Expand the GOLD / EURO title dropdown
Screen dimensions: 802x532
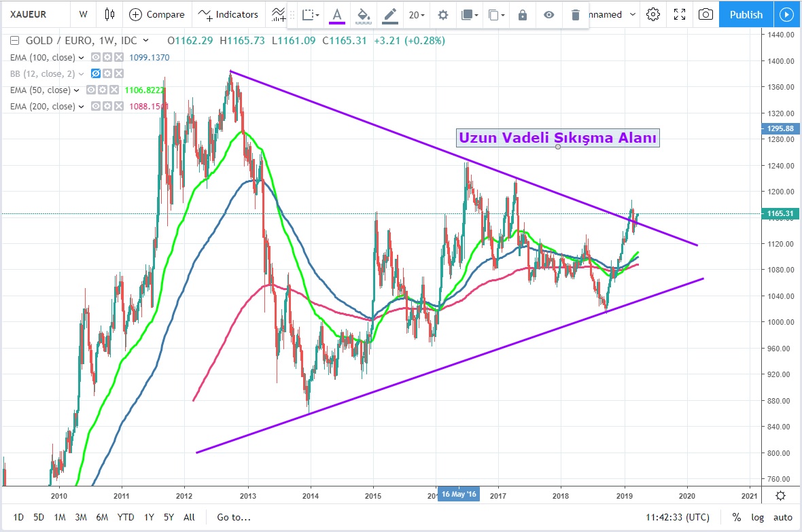(x=145, y=40)
